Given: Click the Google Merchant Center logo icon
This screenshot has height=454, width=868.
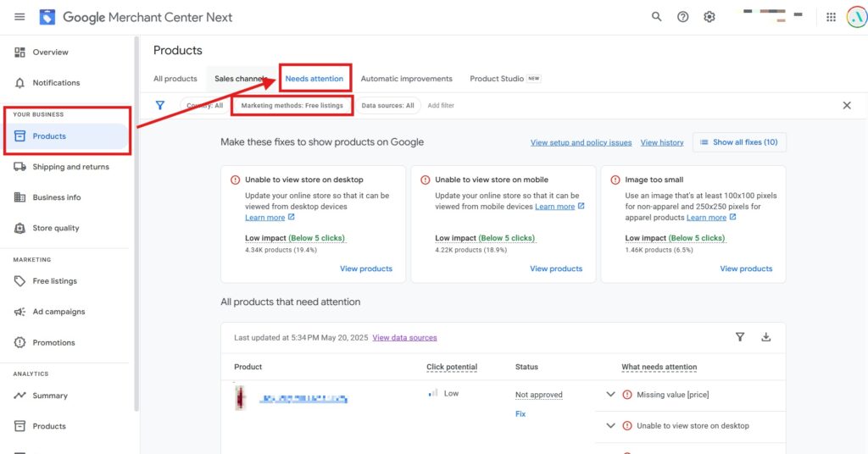Looking at the screenshot, I should (x=47, y=17).
